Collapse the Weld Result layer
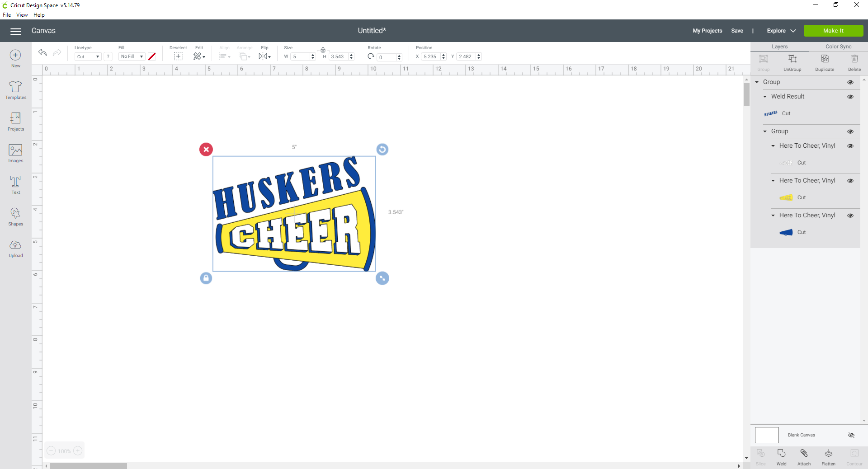Viewport: 868px width, 469px height. 765,97
